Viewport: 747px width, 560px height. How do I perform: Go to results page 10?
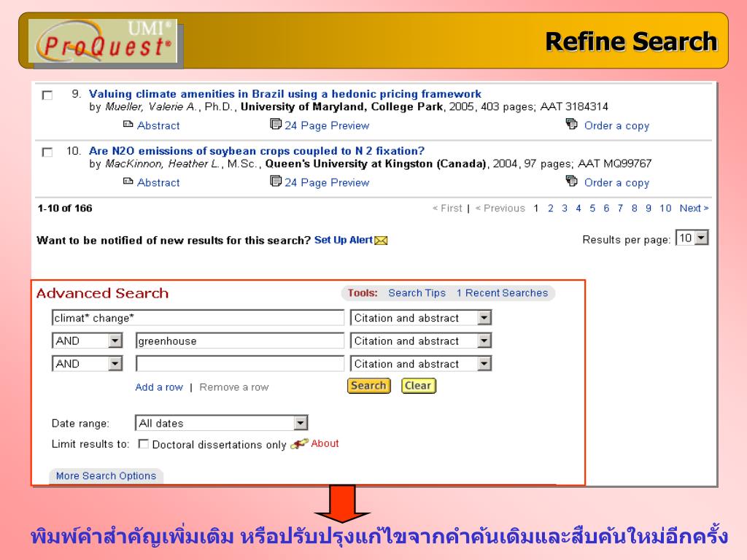(665, 208)
